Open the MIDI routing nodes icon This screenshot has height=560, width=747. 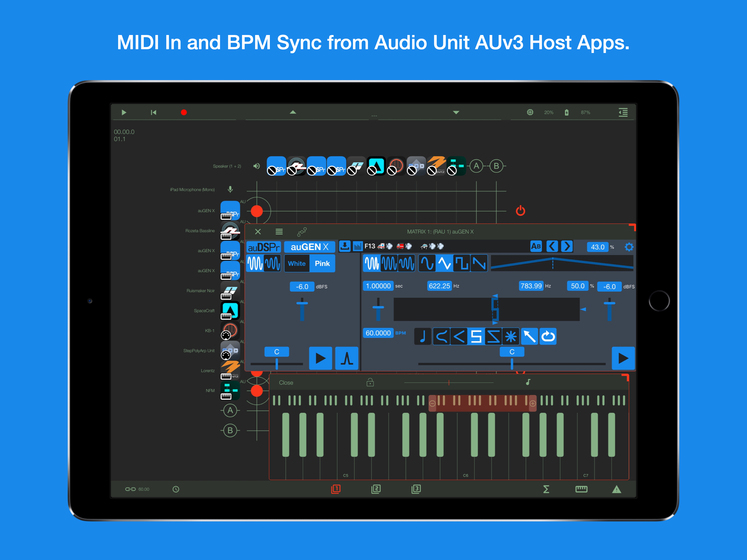tap(302, 232)
